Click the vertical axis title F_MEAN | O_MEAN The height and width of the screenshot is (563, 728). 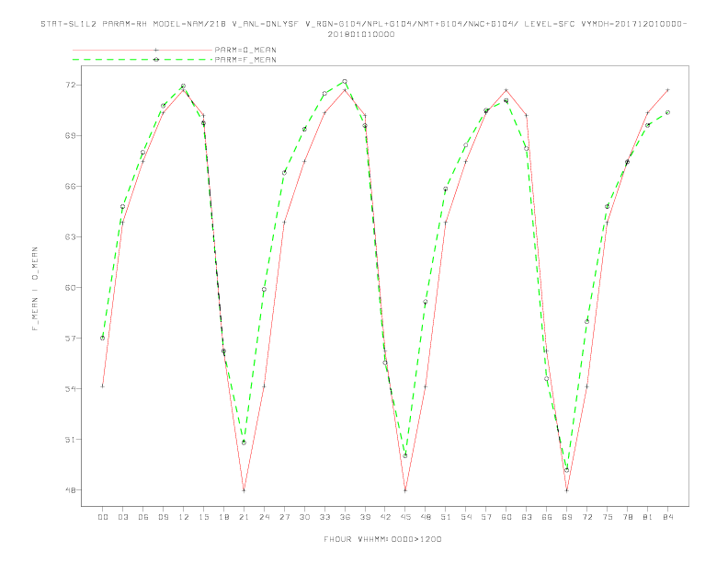pos(35,289)
